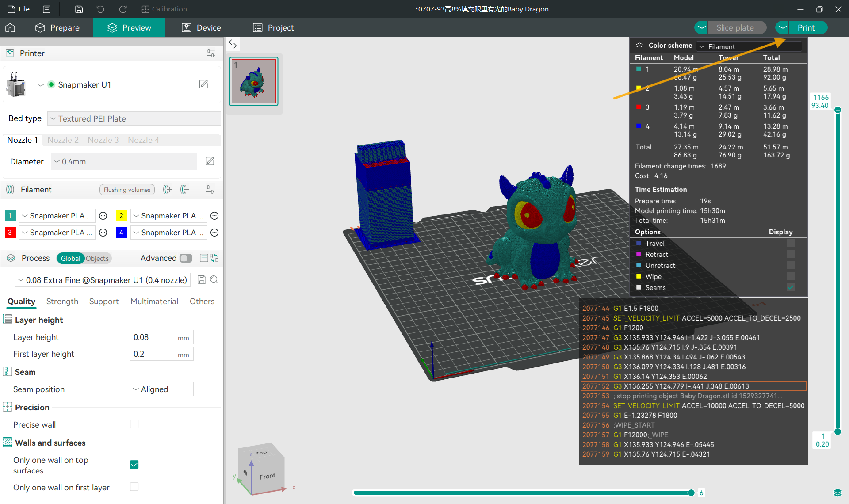Click the Flushing volumes button
849x504 pixels.
pyautogui.click(x=127, y=190)
